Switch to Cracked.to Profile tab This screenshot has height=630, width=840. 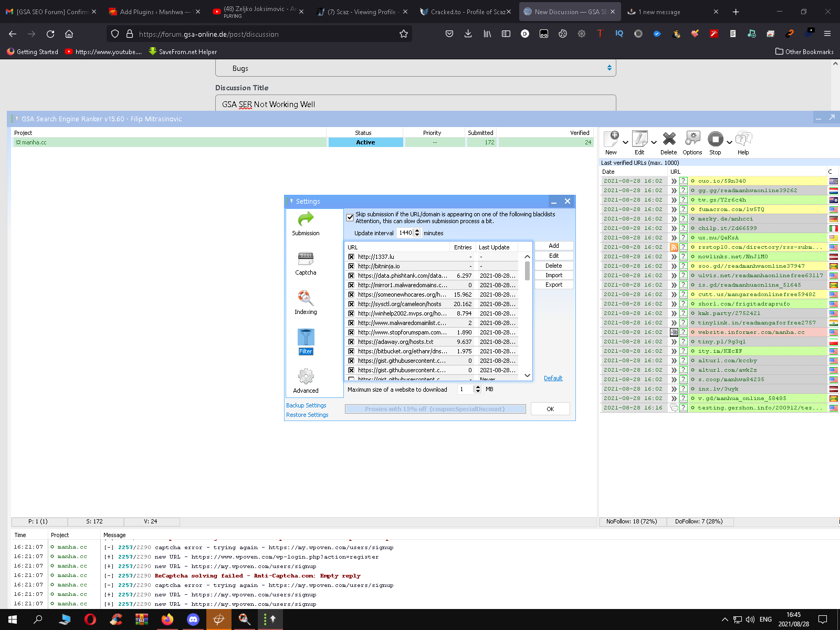pyautogui.click(x=466, y=12)
